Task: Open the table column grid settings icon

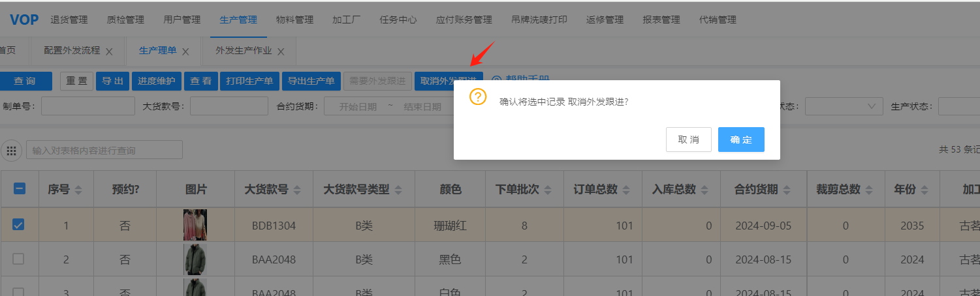Action: [11, 151]
